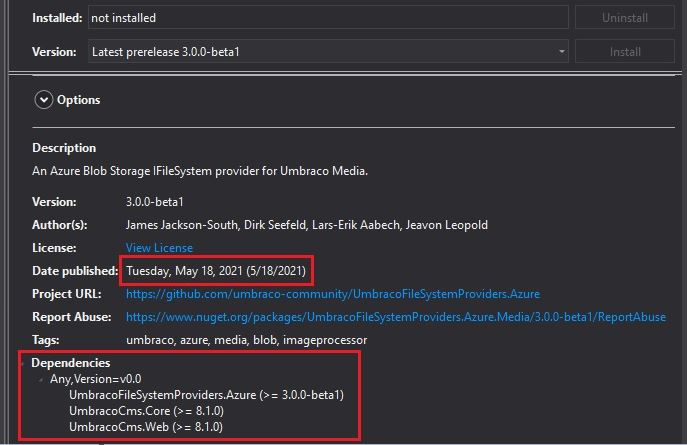
Task: Click the Install button
Action: (x=625, y=52)
